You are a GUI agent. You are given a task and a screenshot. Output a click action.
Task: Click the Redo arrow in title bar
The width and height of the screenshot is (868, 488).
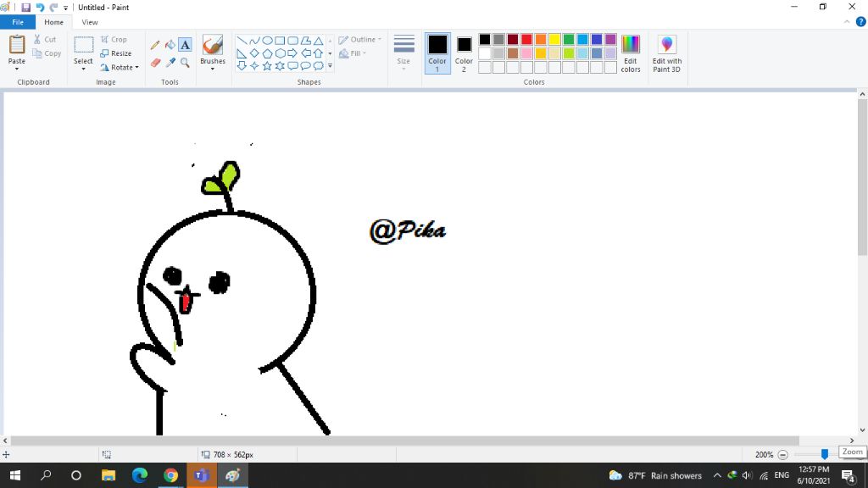click(x=53, y=7)
